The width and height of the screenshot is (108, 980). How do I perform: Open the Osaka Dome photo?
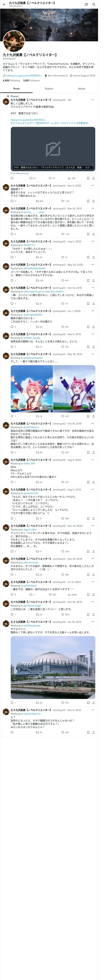53,662
